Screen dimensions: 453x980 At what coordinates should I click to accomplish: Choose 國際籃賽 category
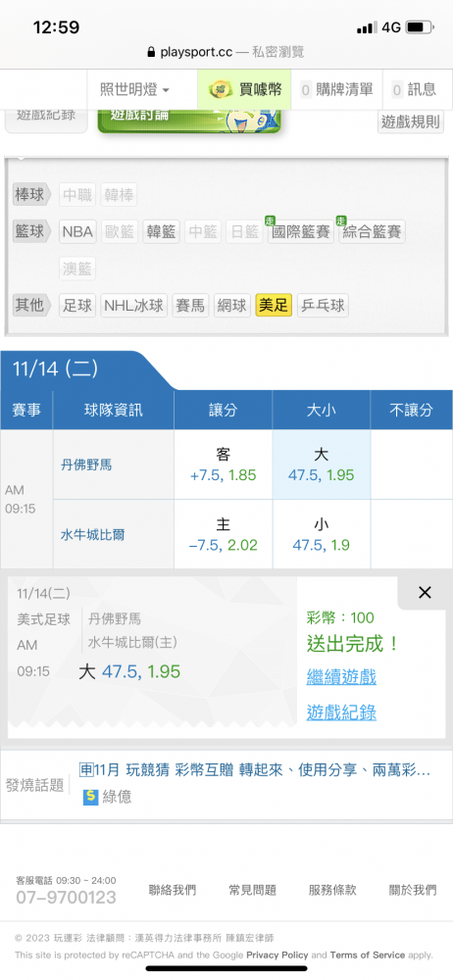click(301, 232)
